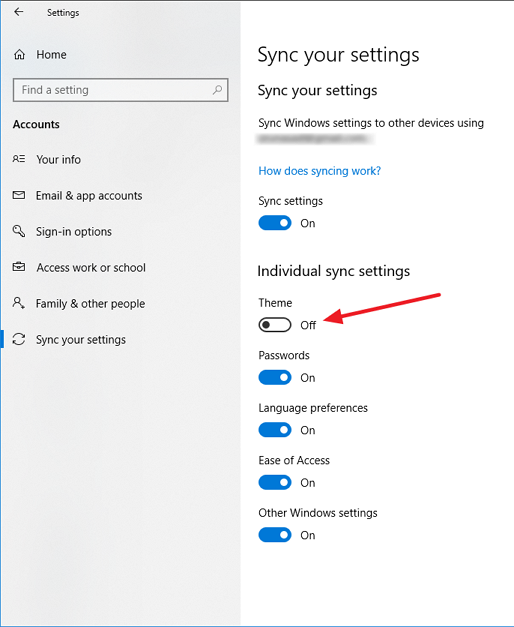514x627 pixels.
Task: Click the Settings window title
Action: pos(63,13)
